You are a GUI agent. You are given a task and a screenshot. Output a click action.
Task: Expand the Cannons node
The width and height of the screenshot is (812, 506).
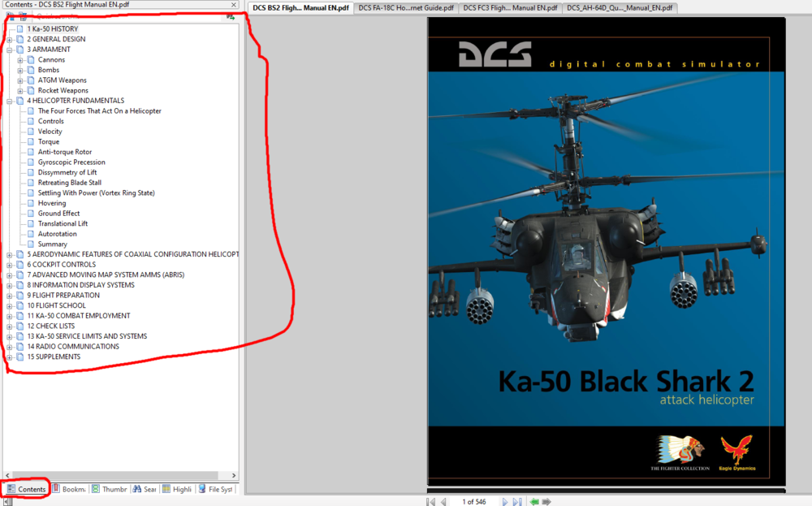(20, 60)
